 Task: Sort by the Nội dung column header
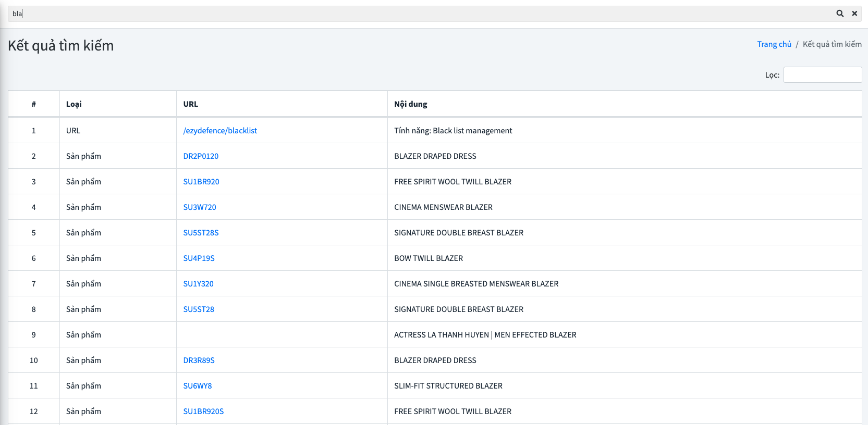pyautogui.click(x=411, y=104)
